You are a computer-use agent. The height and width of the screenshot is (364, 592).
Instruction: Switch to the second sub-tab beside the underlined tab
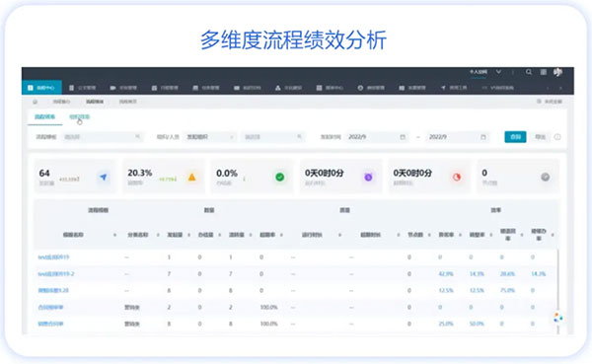(x=79, y=117)
